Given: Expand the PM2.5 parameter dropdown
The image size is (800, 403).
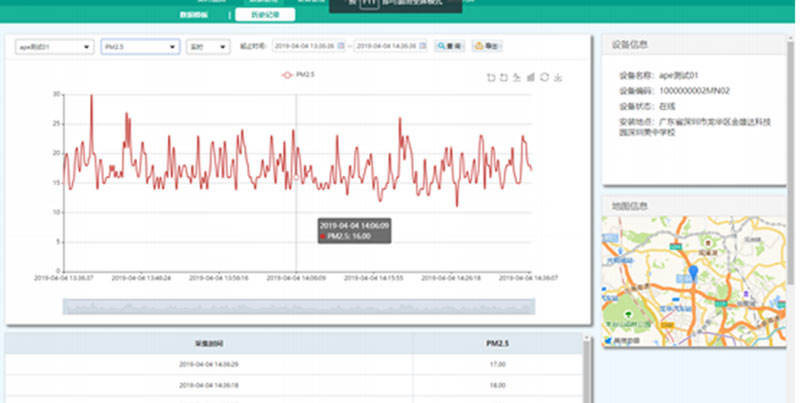Looking at the screenshot, I should (x=140, y=46).
